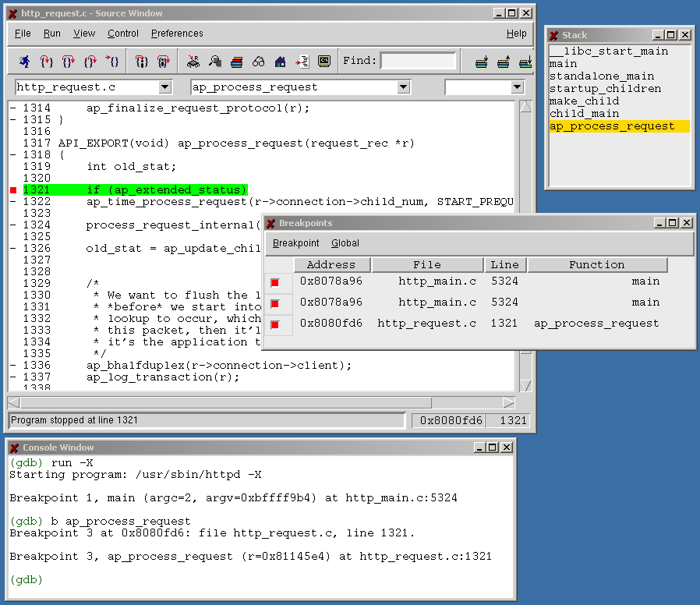Expand the ap_process_request function dropdown
This screenshot has width=700, height=605.
tap(403, 87)
